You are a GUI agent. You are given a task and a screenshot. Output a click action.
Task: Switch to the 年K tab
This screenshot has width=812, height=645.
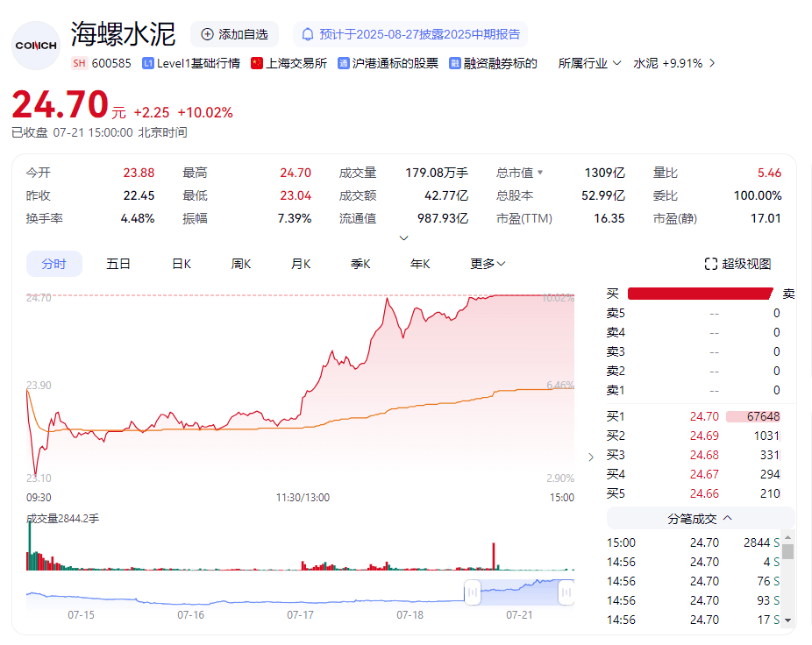click(420, 264)
